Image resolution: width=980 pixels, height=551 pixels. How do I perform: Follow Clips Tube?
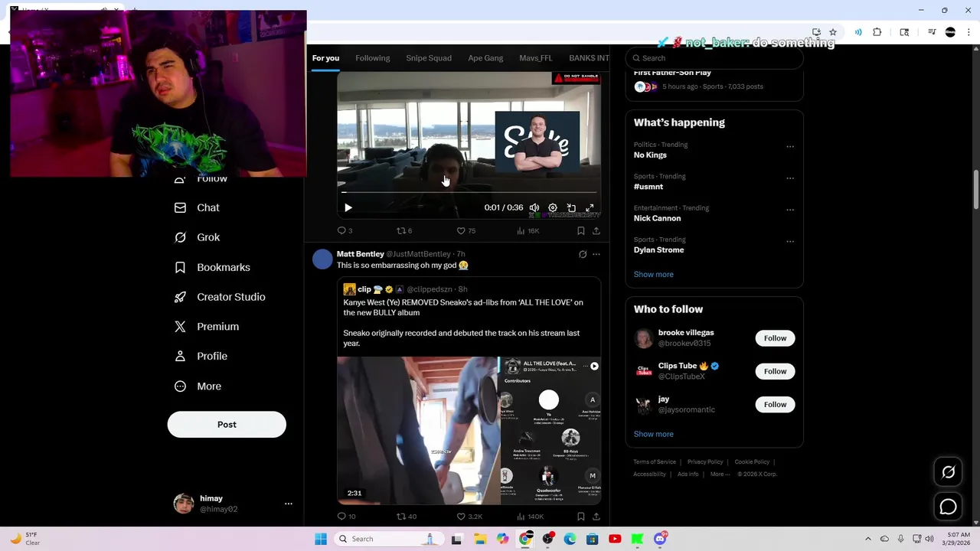pyautogui.click(x=775, y=371)
